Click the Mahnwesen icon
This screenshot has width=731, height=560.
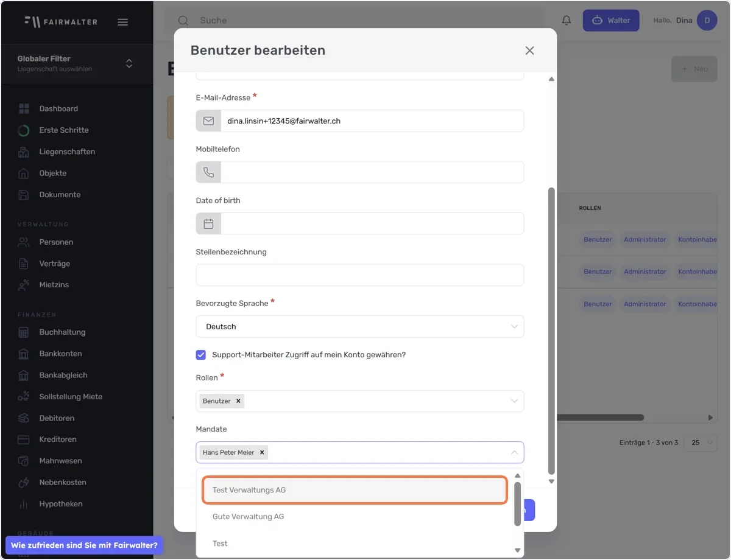tap(24, 461)
